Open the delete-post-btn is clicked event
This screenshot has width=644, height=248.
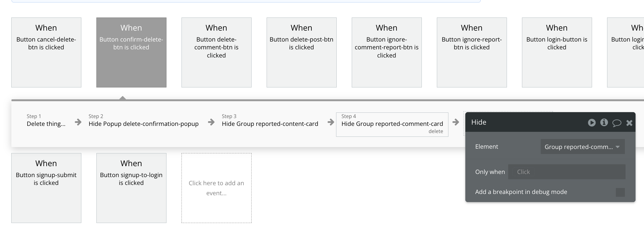(x=301, y=52)
